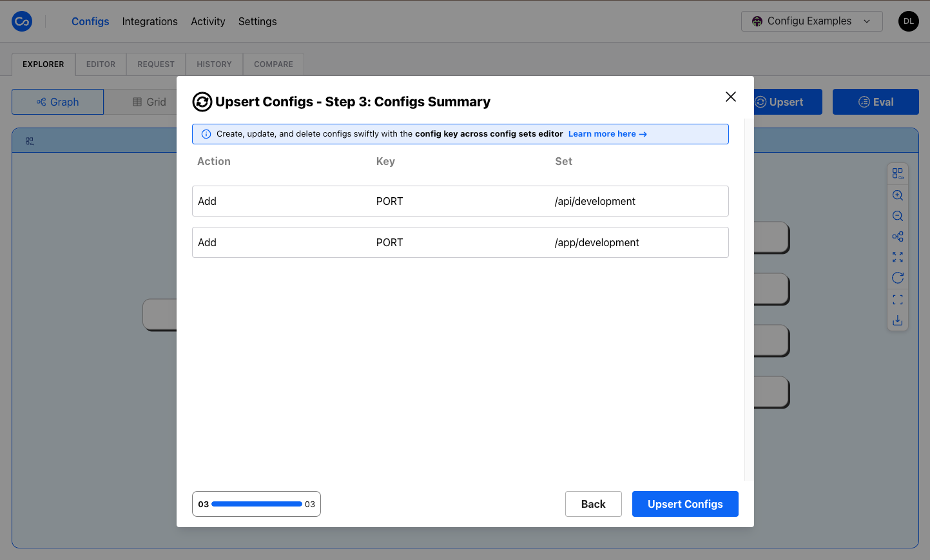Switch to the EXPLORER tab
Viewport: 930px width, 560px height.
tap(43, 64)
